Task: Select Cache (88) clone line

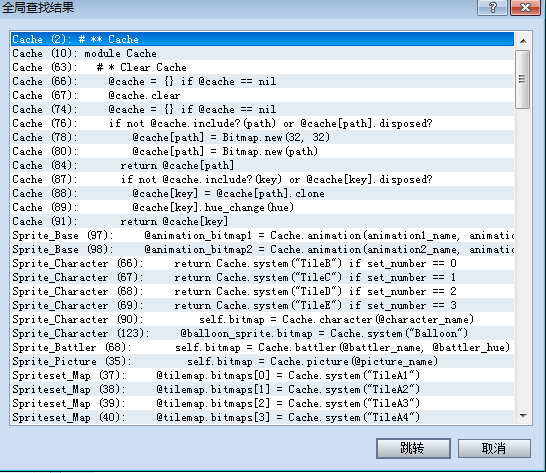Action: 262,193
